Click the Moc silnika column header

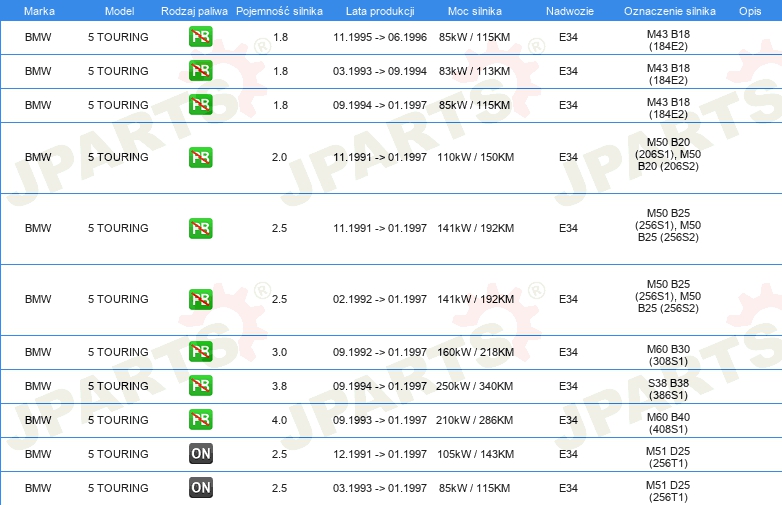pos(475,11)
